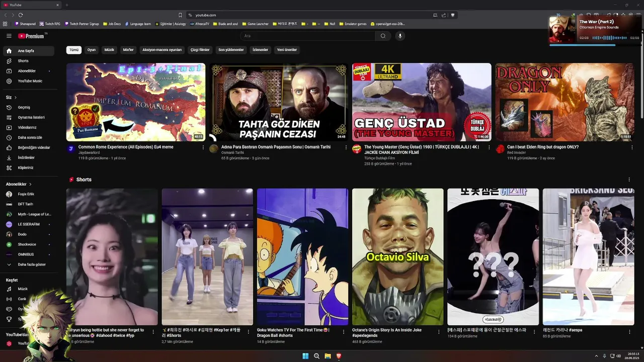
Task: Open the Windows Start button on taskbar
Action: coord(305,356)
